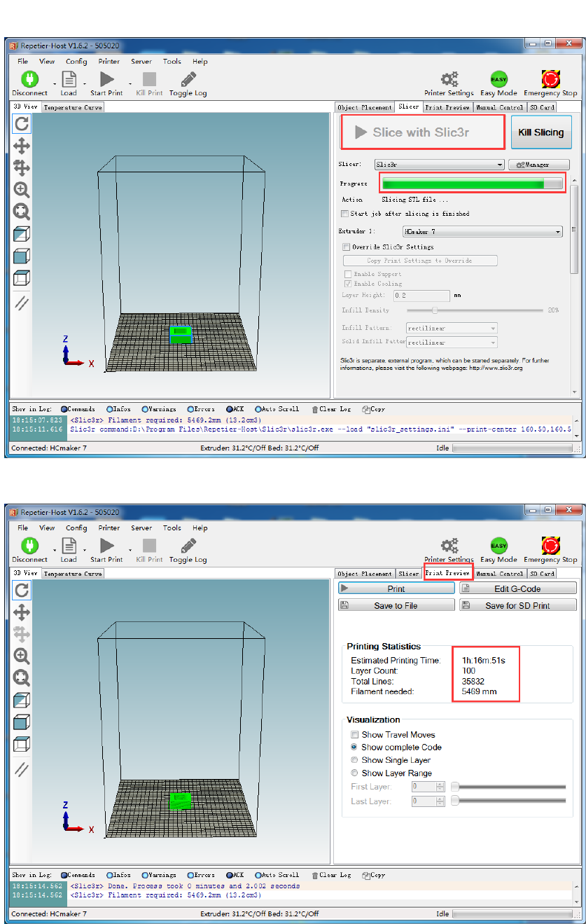The width and height of the screenshot is (586, 924).
Task: Click the Kill Slicing button
Action: (540, 132)
